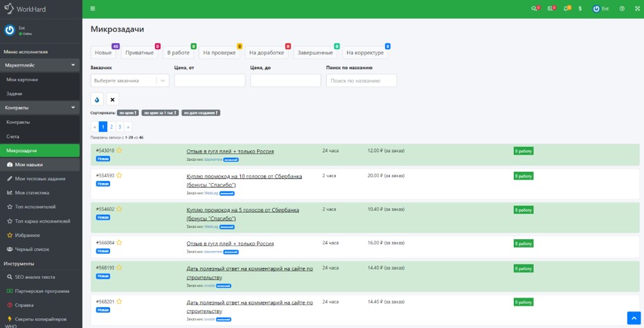Switch to the На доработке tab
Screen dimensions: 644x328
[267, 53]
